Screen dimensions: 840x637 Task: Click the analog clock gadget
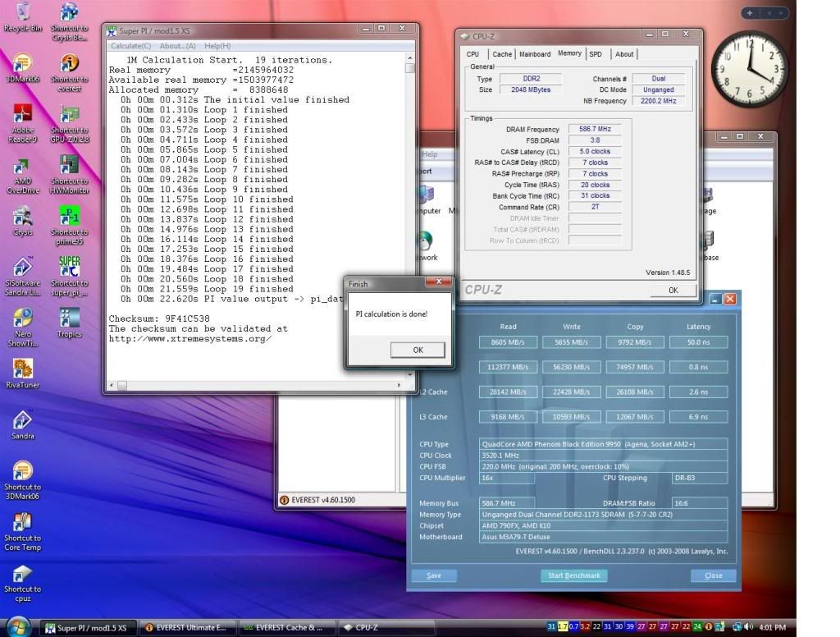click(749, 69)
